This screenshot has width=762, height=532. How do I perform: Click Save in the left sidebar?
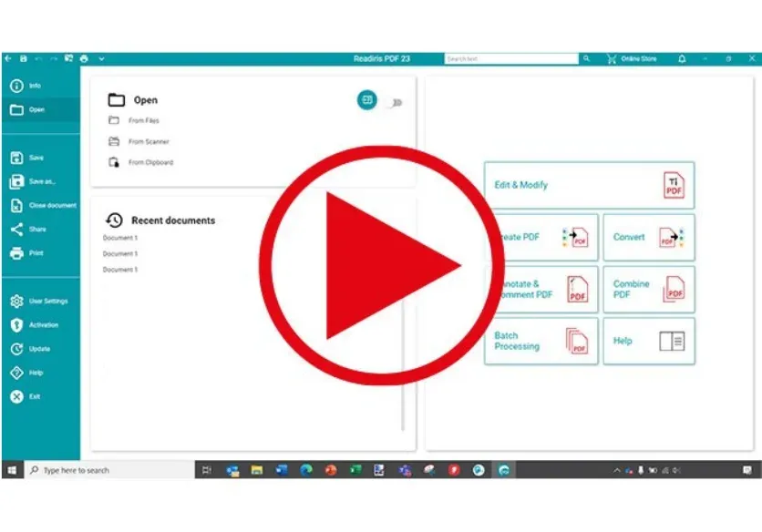41,158
